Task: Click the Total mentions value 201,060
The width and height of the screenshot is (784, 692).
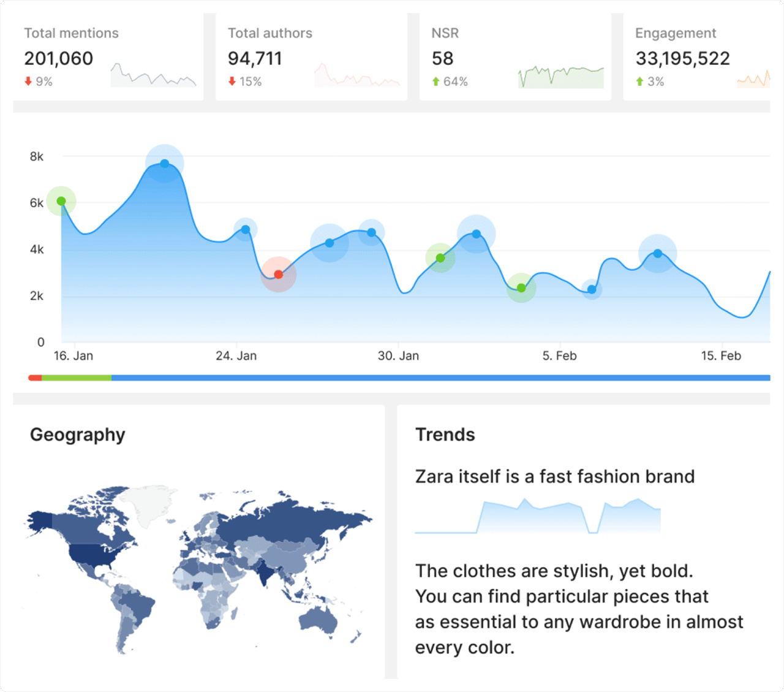Action: tap(59, 58)
